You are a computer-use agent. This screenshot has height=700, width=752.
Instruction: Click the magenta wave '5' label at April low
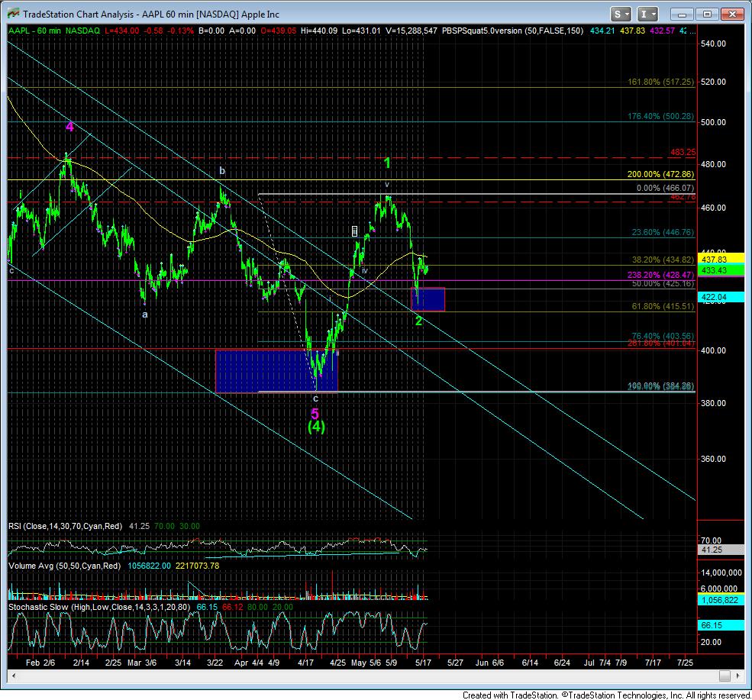315,413
